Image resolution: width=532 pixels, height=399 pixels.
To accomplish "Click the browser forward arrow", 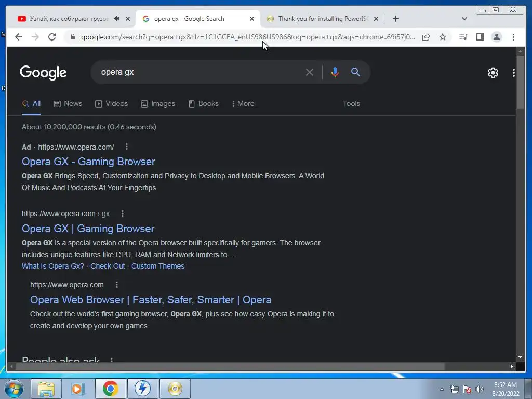I will coord(35,37).
